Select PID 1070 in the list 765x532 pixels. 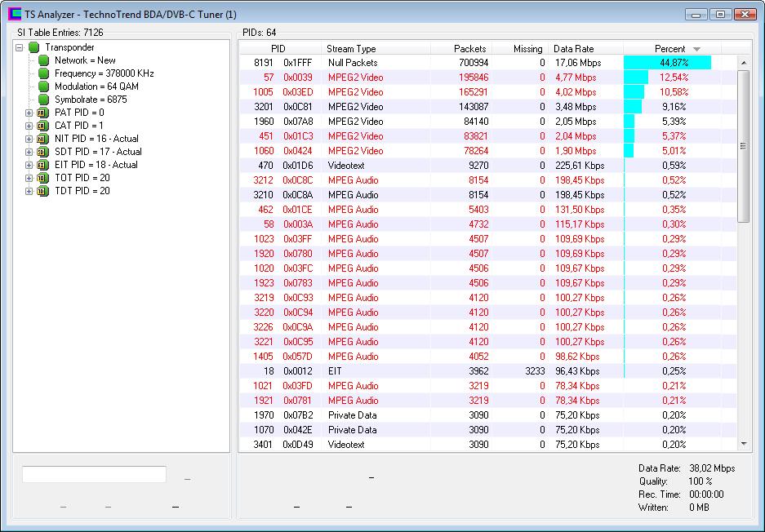coord(264,429)
